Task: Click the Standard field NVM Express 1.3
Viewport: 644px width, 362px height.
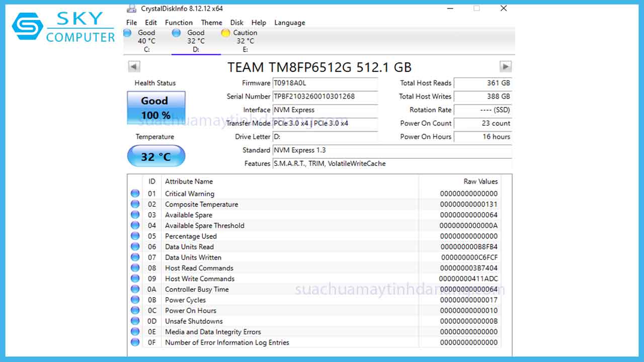Action: click(x=392, y=150)
